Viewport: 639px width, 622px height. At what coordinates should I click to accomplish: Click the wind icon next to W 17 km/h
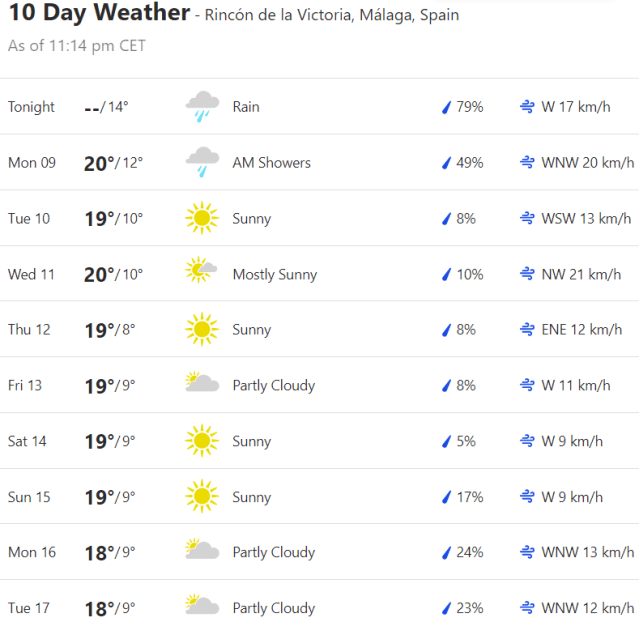coord(526,107)
